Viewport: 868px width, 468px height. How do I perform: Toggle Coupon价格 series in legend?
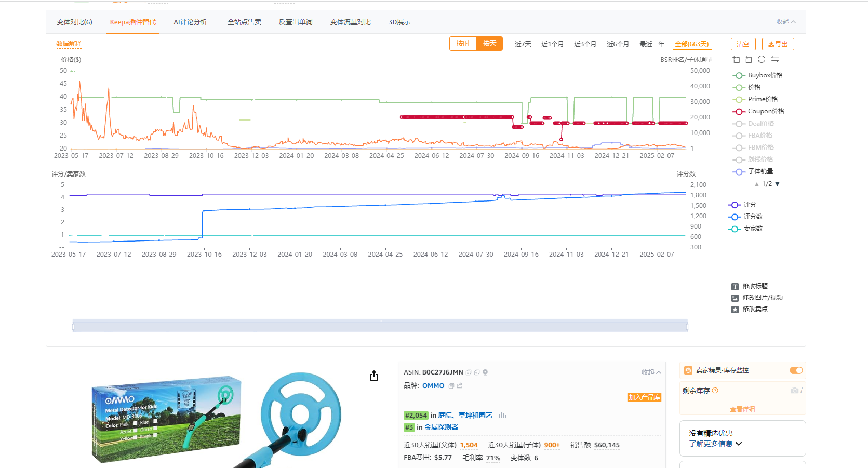tap(758, 111)
